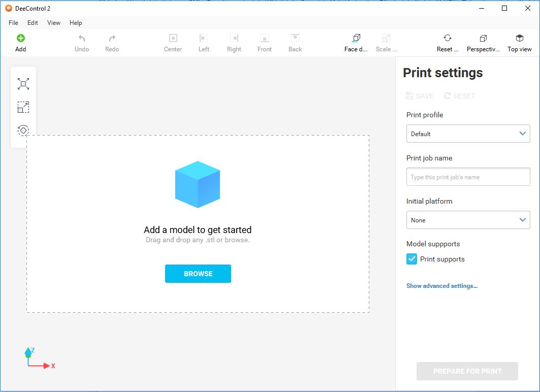This screenshot has width=540, height=392.
Task: Click the fit-to-view icon in left panel
Action: (23, 84)
